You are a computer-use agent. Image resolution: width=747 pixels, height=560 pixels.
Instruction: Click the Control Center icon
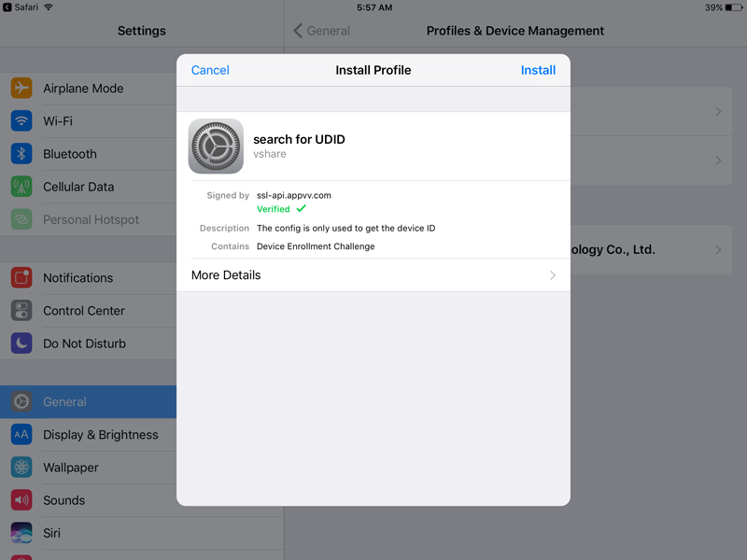(x=21, y=311)
